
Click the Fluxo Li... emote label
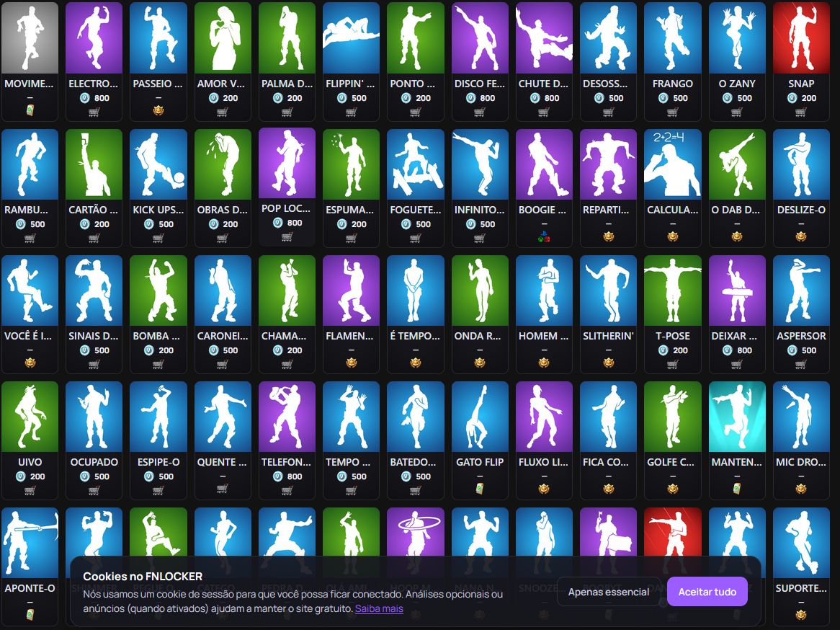543,461
